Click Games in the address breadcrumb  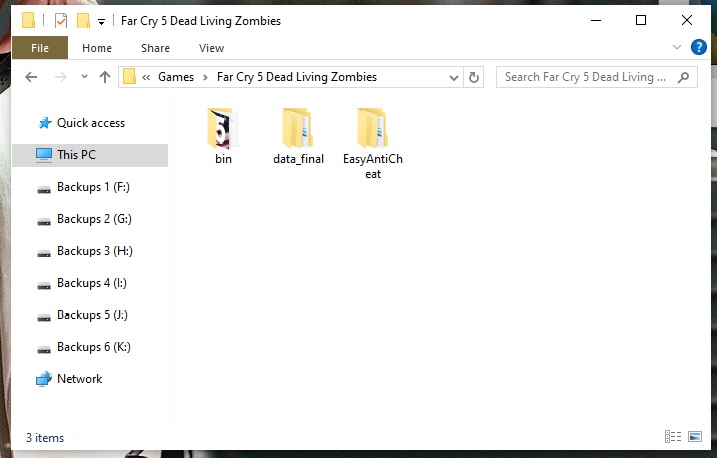click(x=176, y=77)
